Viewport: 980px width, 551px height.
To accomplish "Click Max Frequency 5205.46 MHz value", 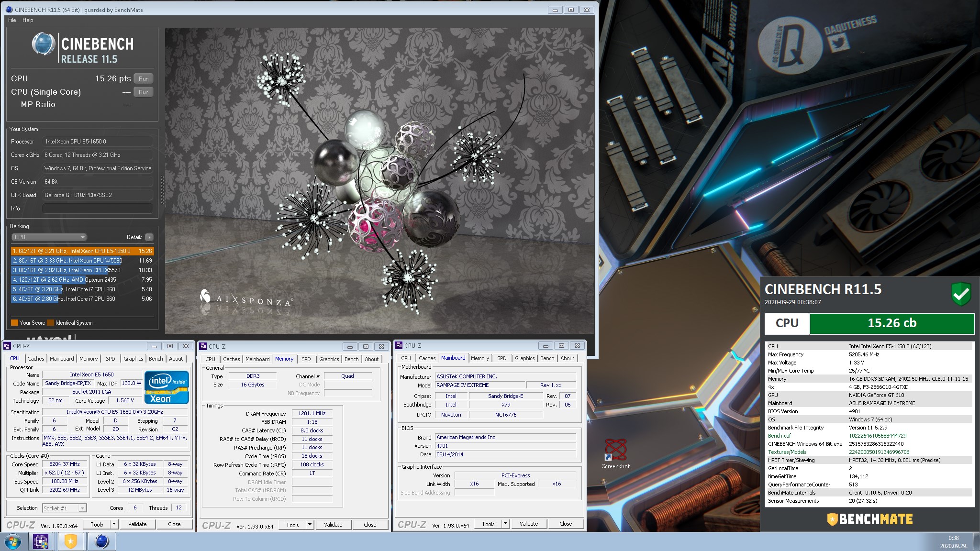I will click(864, 354).
